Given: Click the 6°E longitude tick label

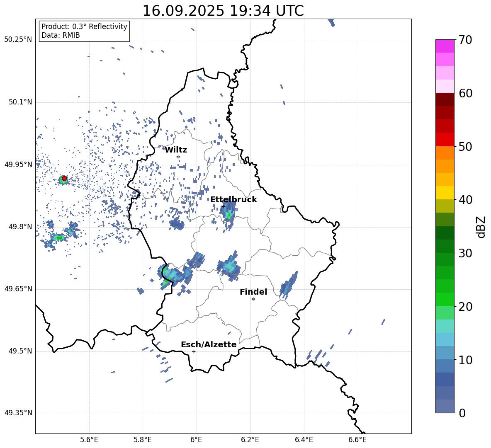Looking at the screenshot, I should pos(196,439).
